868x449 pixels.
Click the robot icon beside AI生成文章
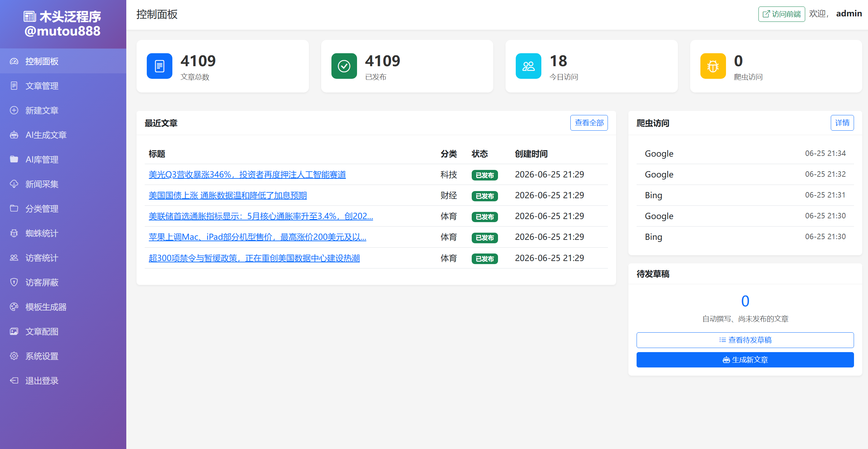click(x=14, y=135)
